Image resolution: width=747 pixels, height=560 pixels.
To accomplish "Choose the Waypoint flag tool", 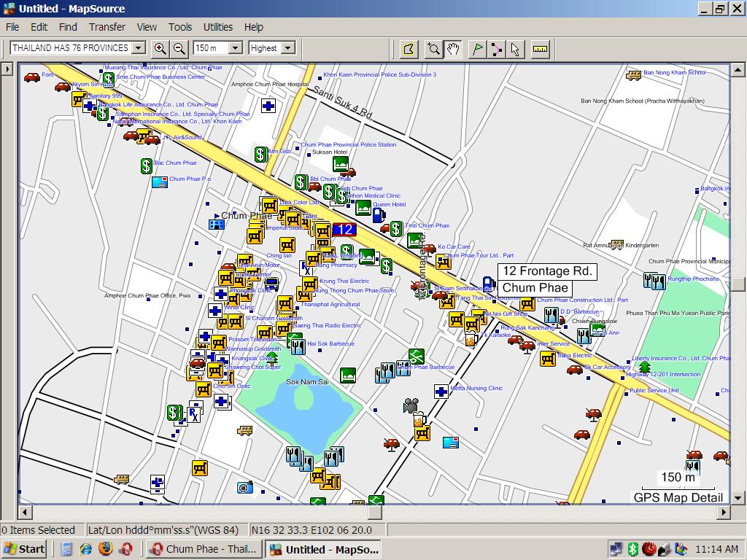I will click(477, 49).
